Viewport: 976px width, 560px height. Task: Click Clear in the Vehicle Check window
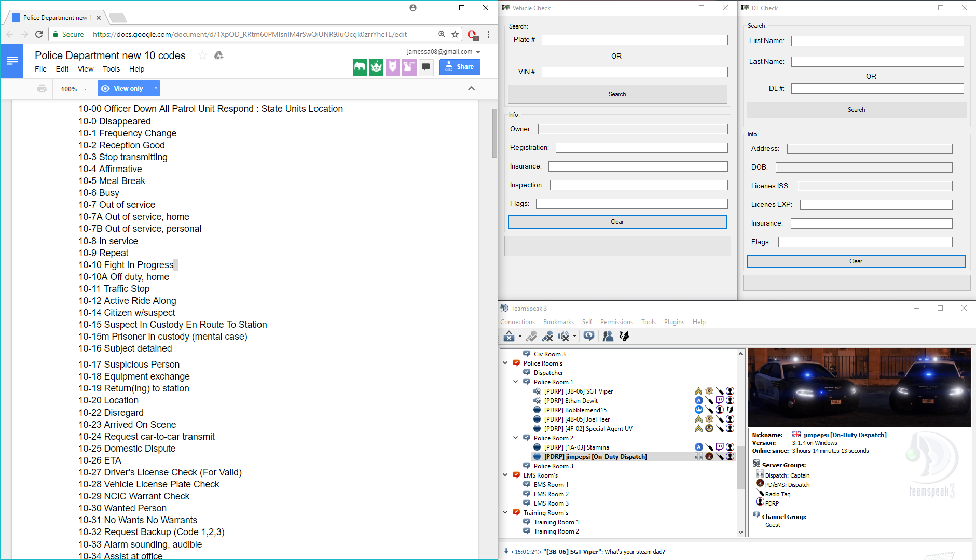pos(617,222)
